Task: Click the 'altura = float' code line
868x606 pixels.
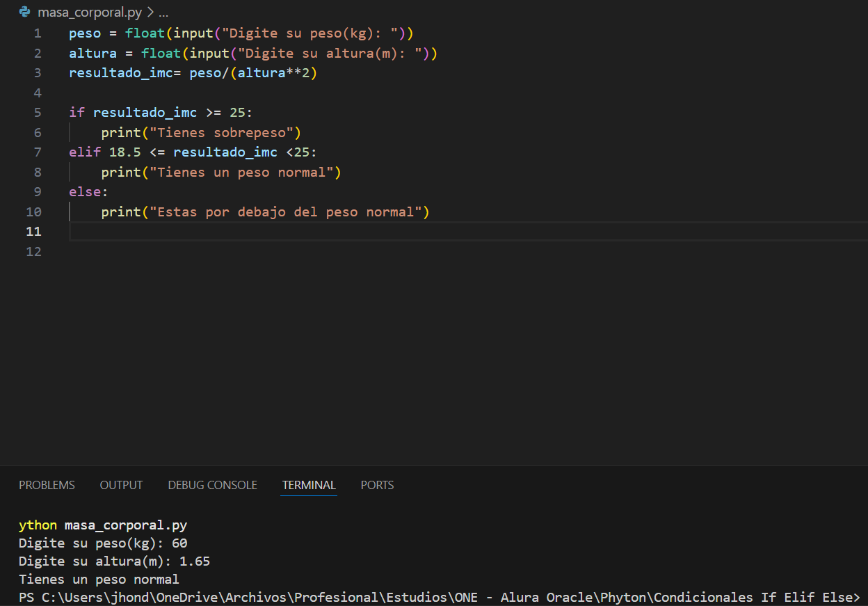Action: 253,54
